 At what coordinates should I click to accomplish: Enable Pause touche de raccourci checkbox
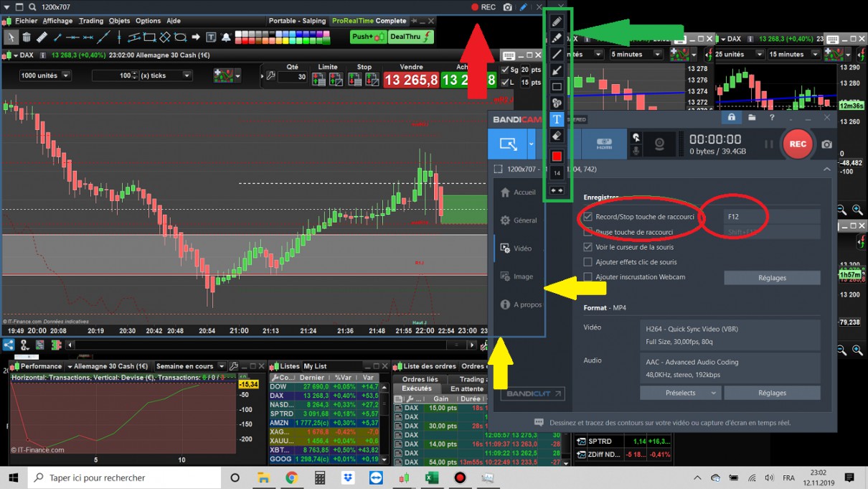[588, 232]
